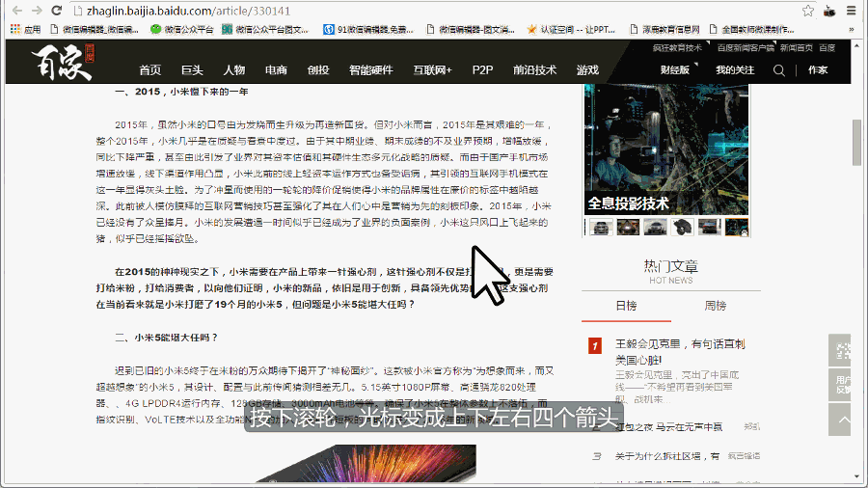
Task: Go back using browser back arrow
Action: (x=17, y=11)
